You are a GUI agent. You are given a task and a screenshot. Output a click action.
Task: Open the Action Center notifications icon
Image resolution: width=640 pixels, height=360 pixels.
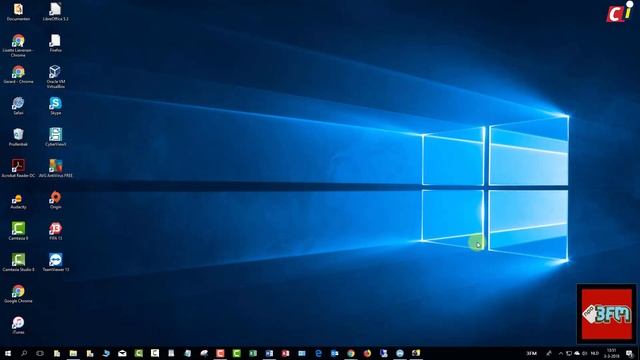click(x=629, y=353)
